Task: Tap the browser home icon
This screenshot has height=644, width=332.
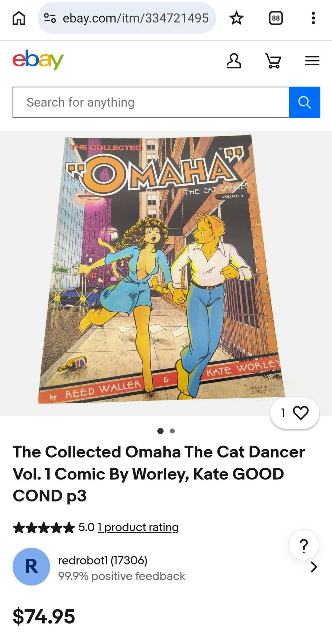Action: [19, 18]
